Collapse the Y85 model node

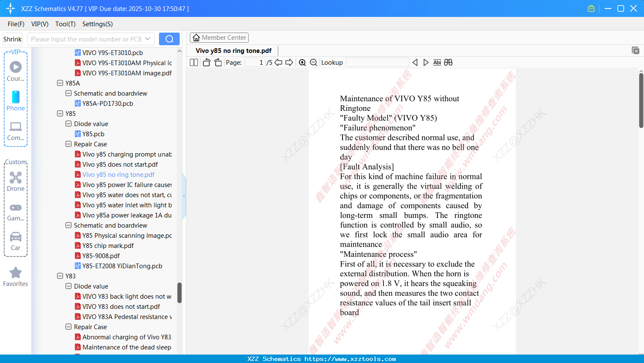point(60,114)
